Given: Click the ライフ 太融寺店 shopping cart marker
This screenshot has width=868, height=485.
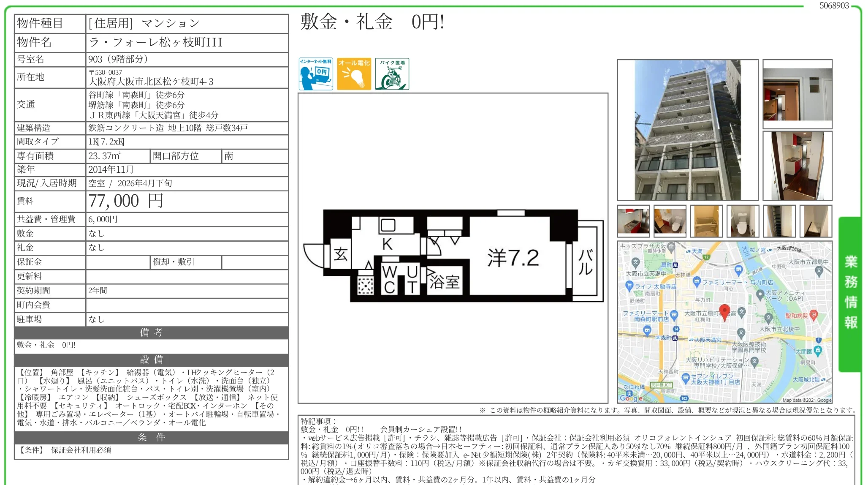Looking at the screenshot, I should pyautogui.click(x=629, y=286).
